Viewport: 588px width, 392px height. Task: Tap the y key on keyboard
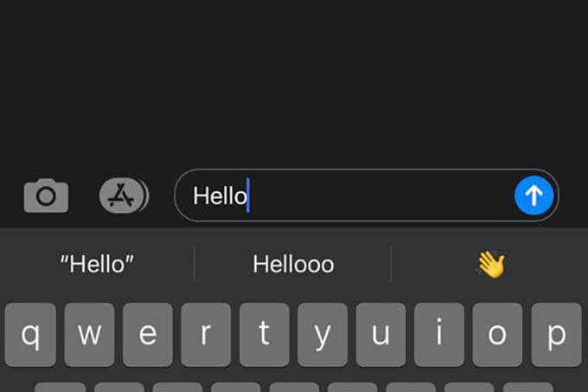coord(323,335)
